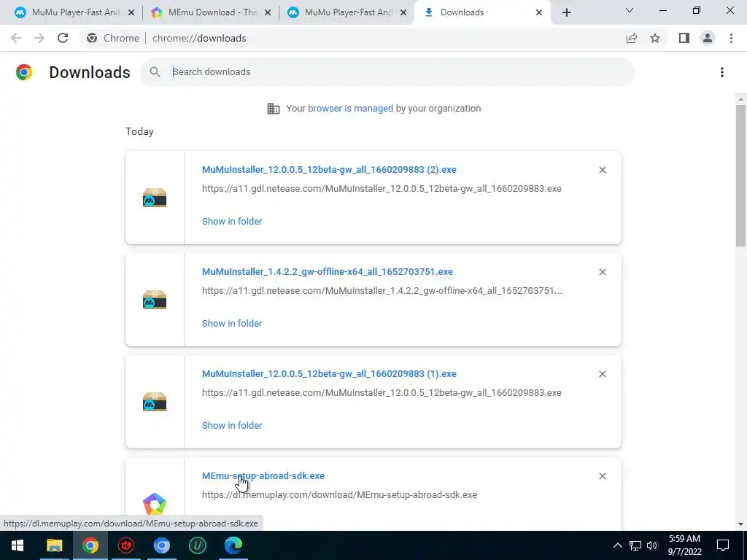Viewport: 747px width, 560px height.
Task: Click source URL of MuMuInstaller_1.4.2.2
Action: tap(382, 290)
